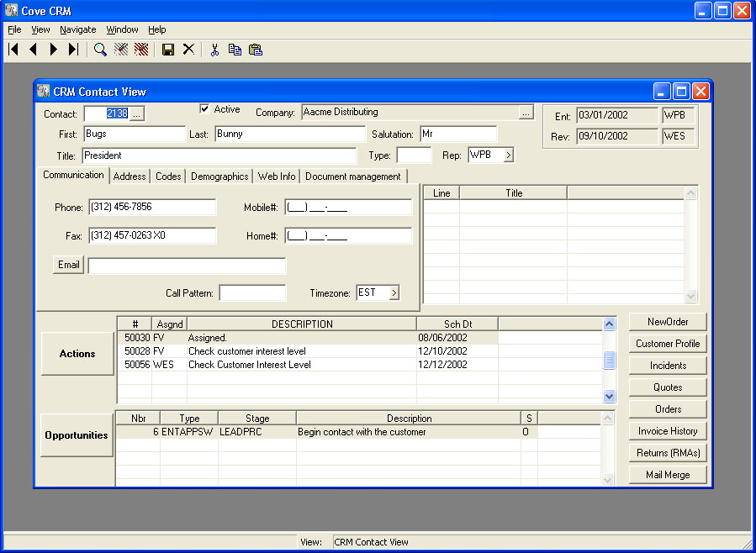Paste using the clipboard icon

tap(255, 49)
